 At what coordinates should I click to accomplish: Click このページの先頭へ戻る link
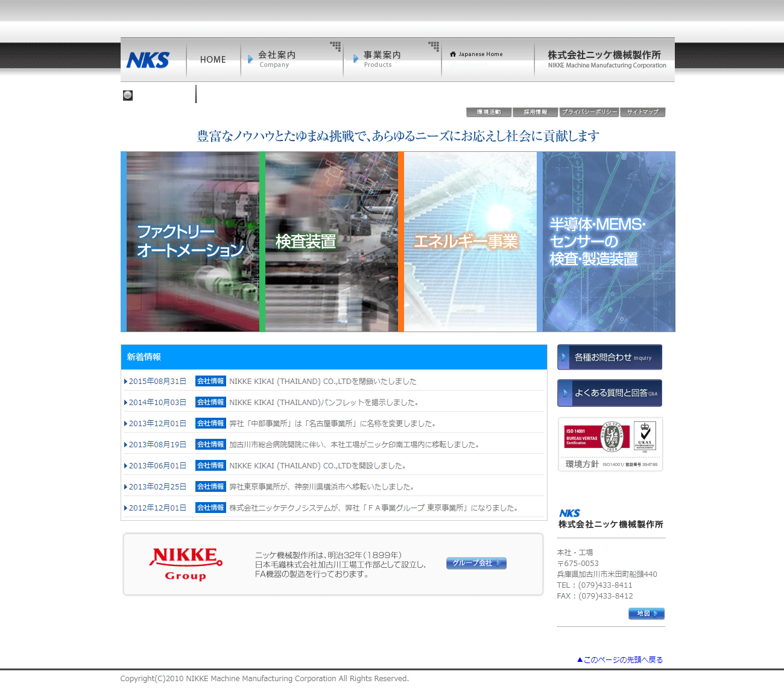tap(620, 660)
